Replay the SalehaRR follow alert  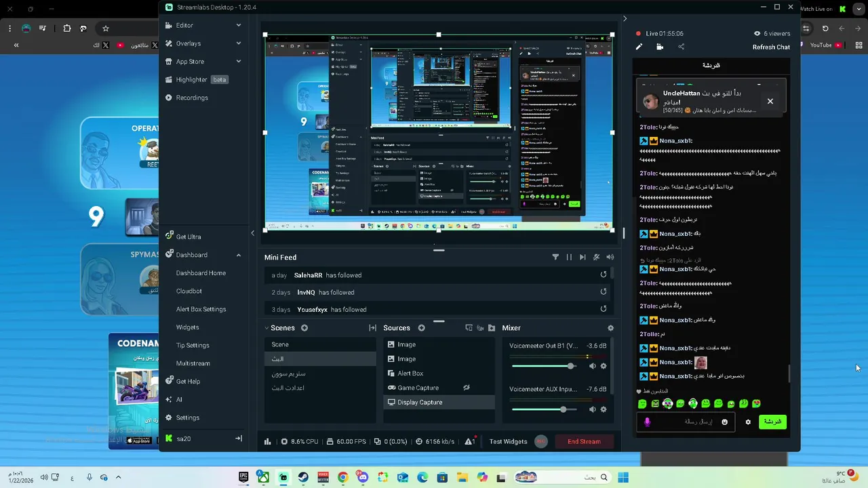604,274
